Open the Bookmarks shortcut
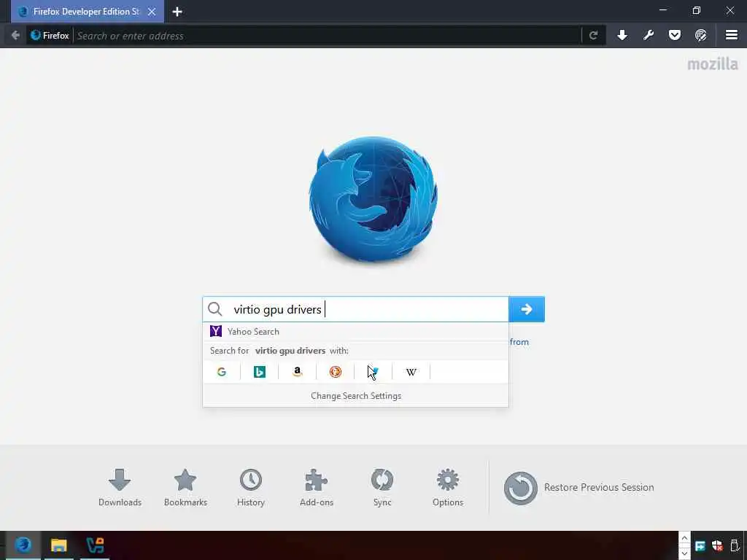 (185, 488)
